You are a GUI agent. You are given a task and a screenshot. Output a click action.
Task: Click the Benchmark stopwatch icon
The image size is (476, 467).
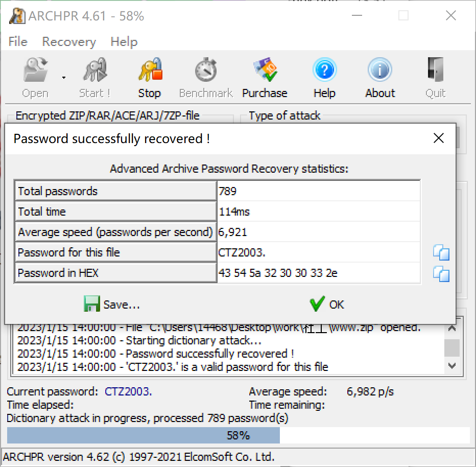pos(206,70)
